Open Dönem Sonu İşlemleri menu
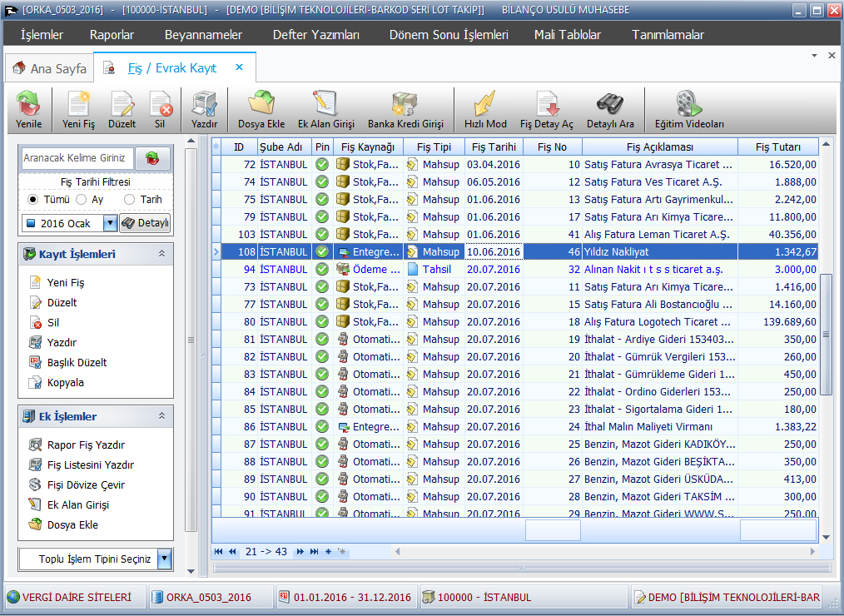This screenshot has width=844, height=616. 449,34
